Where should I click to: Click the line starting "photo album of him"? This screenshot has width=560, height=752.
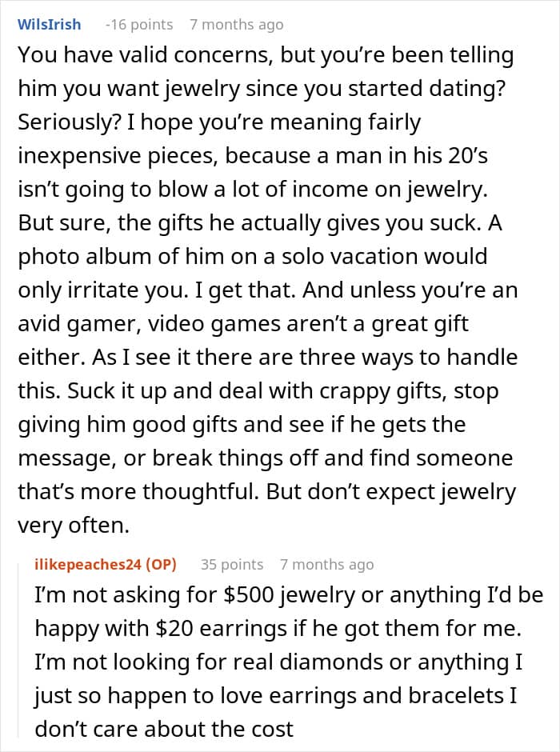(250, 258)
